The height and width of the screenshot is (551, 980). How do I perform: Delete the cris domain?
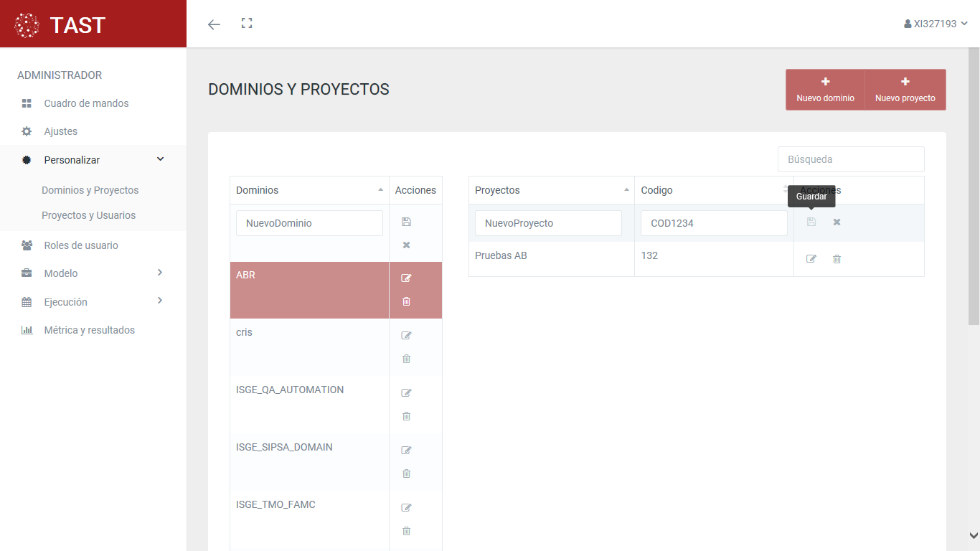click(406, 359)
